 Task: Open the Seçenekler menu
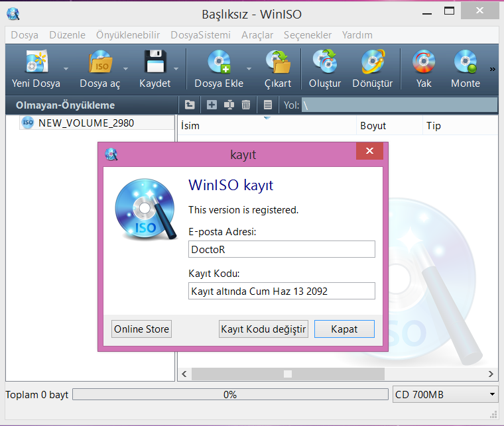tap(308, 34)
